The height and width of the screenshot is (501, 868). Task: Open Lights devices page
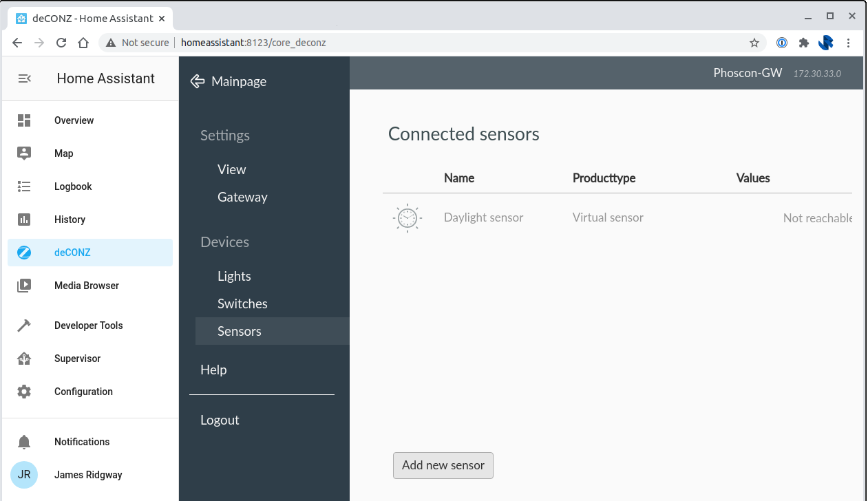point(234,276)
